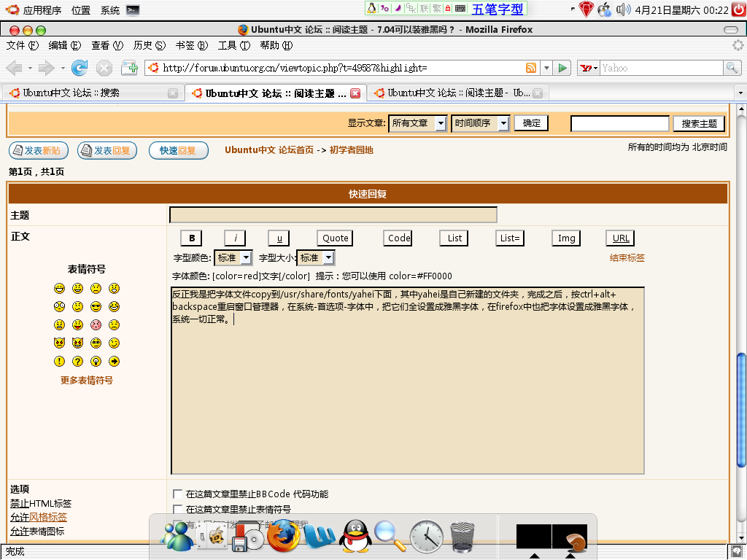Insert the red tongue-out emoticon
The image size is (747, 560).
77,324
